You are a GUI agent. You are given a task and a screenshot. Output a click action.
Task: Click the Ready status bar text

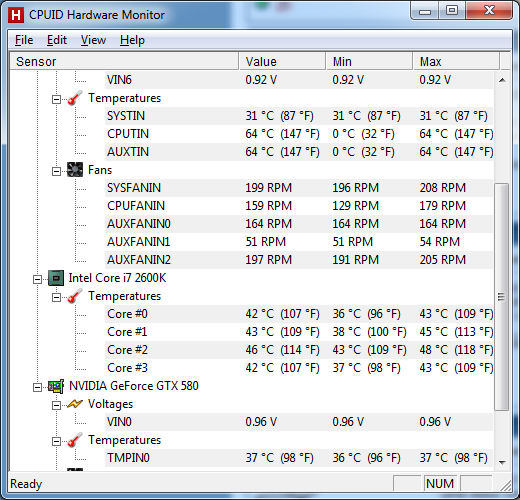[x=26, y=484]
